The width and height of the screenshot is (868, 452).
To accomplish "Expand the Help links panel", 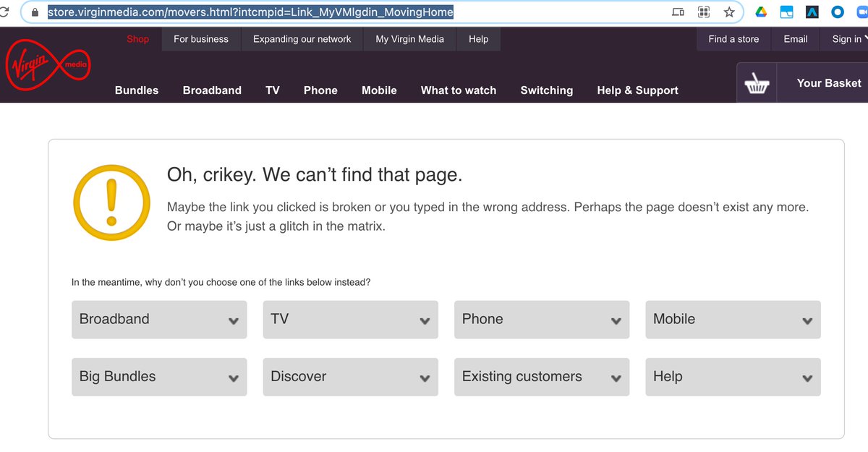I will pyautogui.click(x=733, y=377).
